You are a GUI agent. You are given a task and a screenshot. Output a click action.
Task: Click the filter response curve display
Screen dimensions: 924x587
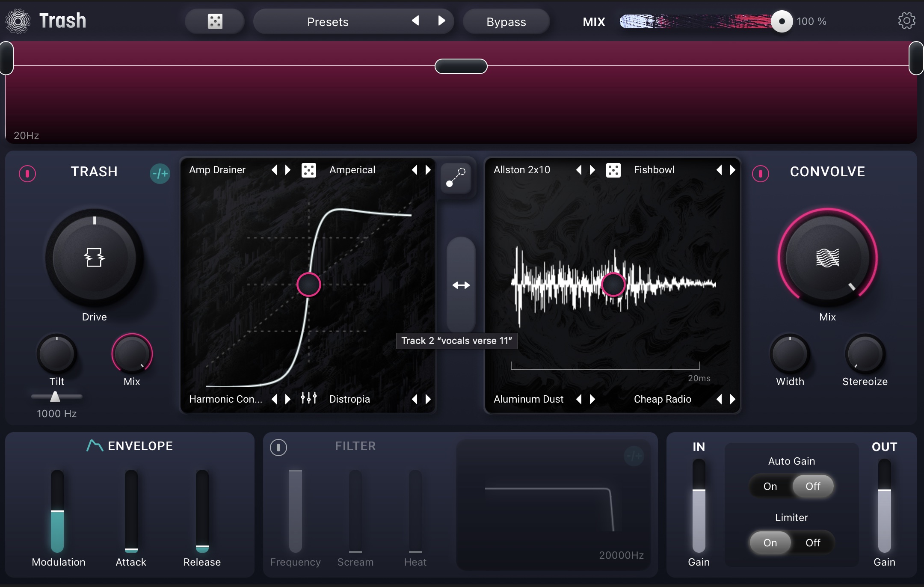click(553, 504)
